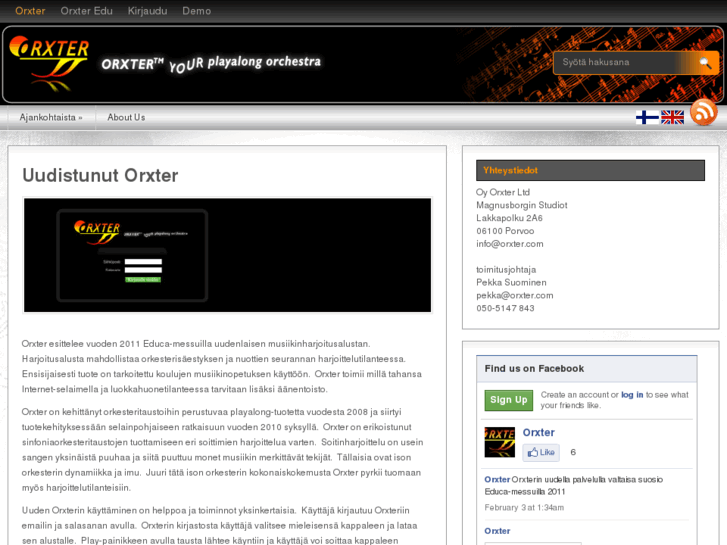Open Orxter author link in Educa-messuilla post
The width and height of the screenshot is (727, 545).
pos(497,480)
